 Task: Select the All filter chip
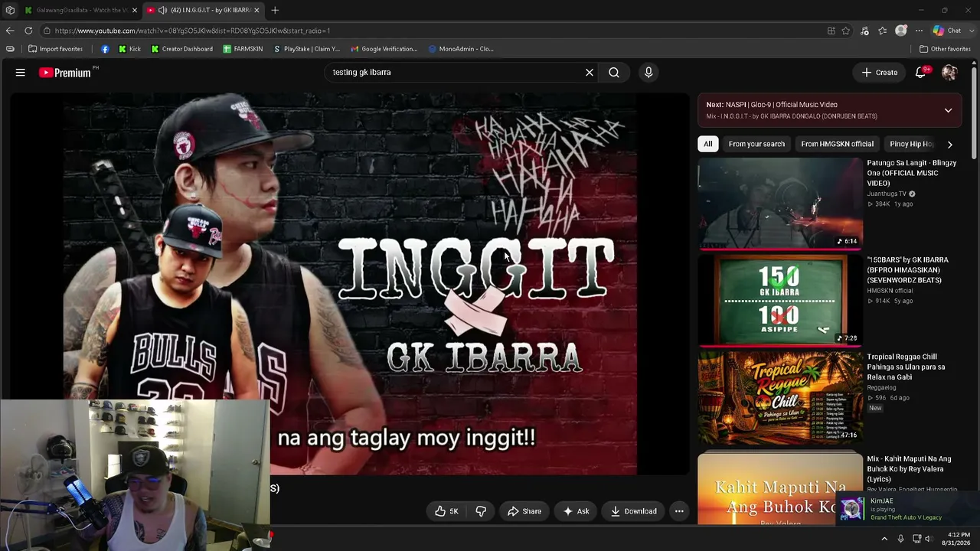pos(708,144)
